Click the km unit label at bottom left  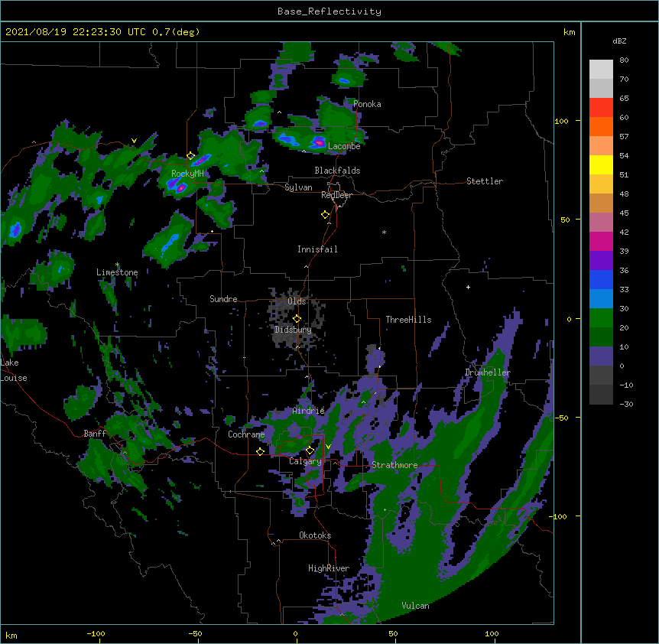tap(11, 636)
